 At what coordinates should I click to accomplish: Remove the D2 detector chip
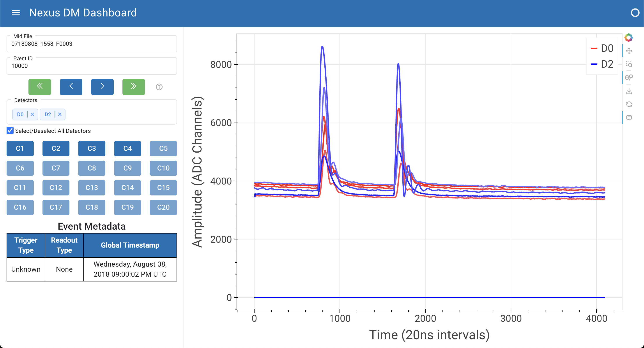pos(60,114)
